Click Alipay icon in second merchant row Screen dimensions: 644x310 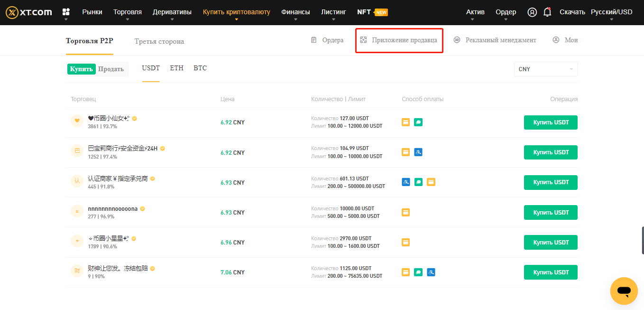(418, 152)
